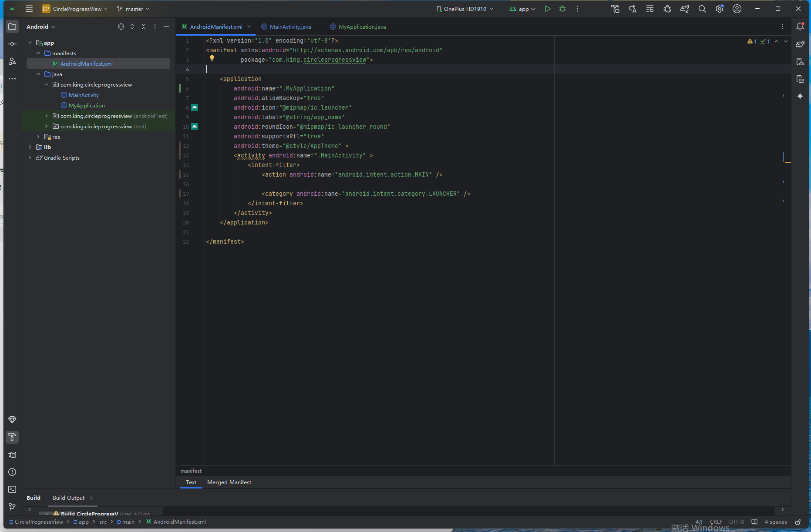
Task: Collapse all items in Project panel
Action: coord(144,27)
